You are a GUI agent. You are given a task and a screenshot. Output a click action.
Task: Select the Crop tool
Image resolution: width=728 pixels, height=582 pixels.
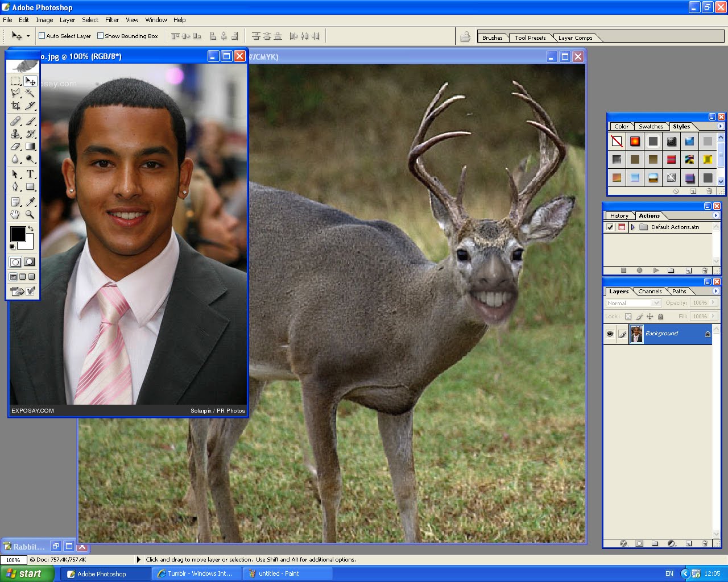15,106
